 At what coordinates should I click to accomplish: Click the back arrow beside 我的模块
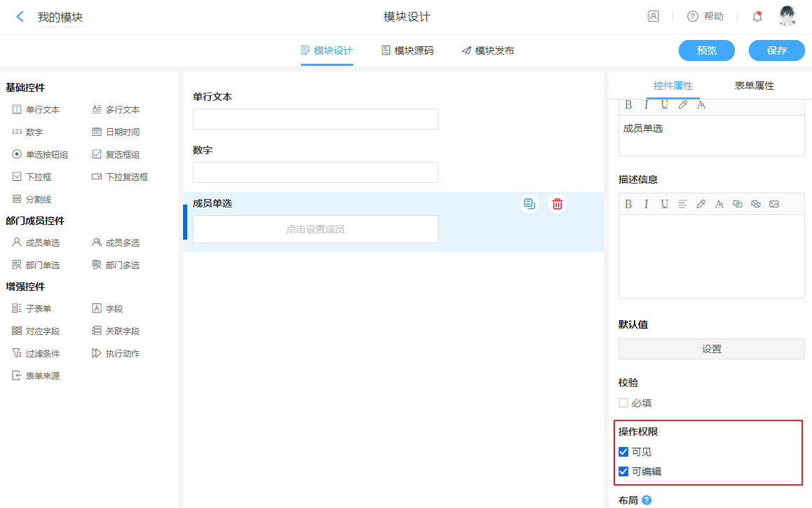[20, 17]
